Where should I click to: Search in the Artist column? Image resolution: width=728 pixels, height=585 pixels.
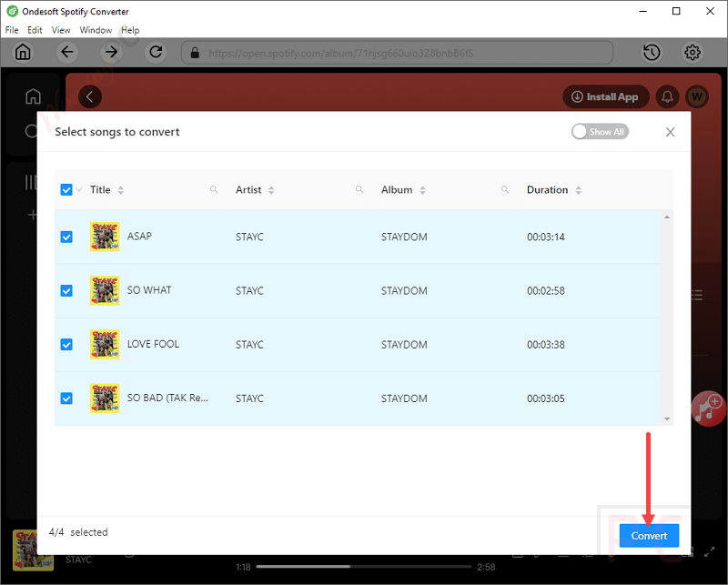[x=359, y=189]
